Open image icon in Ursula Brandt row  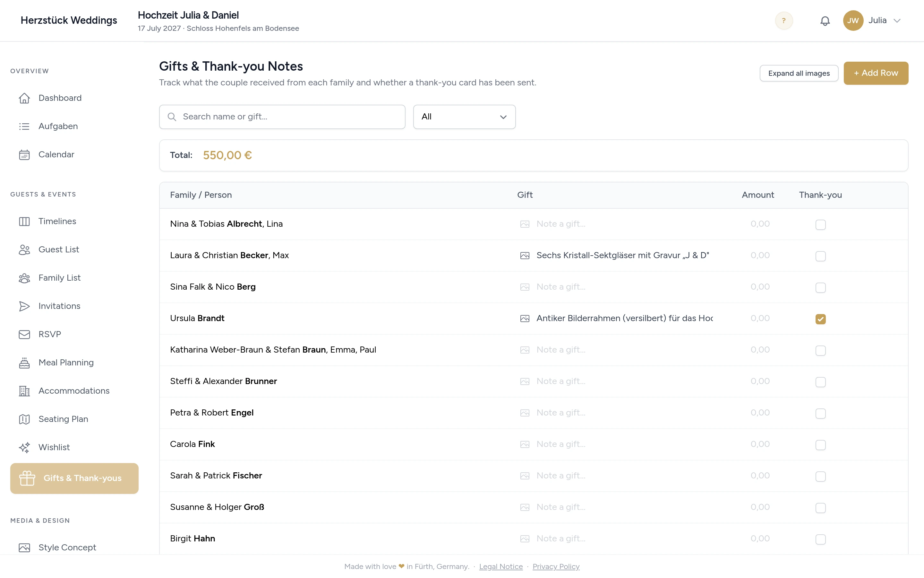click(x=525, y=319)
